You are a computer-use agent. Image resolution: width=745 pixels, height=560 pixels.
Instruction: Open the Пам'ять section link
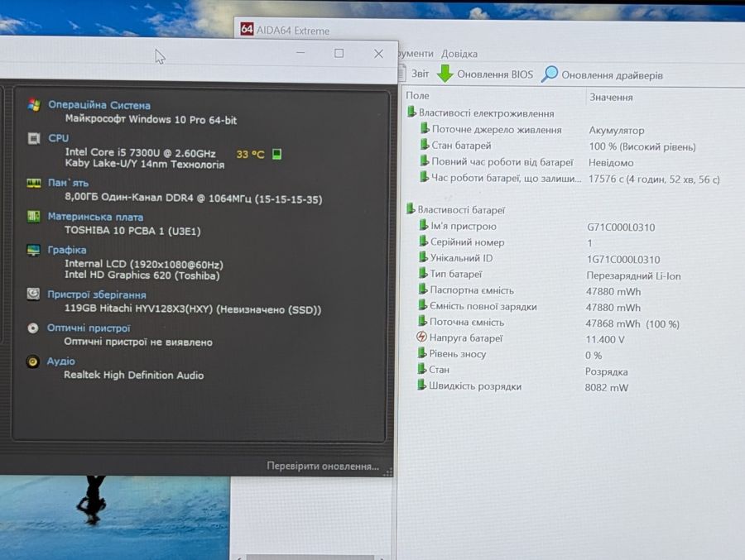point(68,183)
